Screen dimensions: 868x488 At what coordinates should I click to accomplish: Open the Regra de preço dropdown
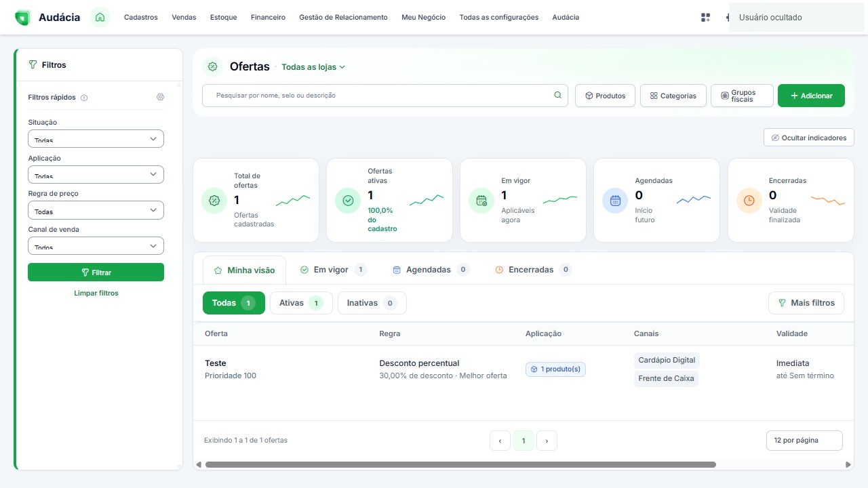(x=96, y=210)
